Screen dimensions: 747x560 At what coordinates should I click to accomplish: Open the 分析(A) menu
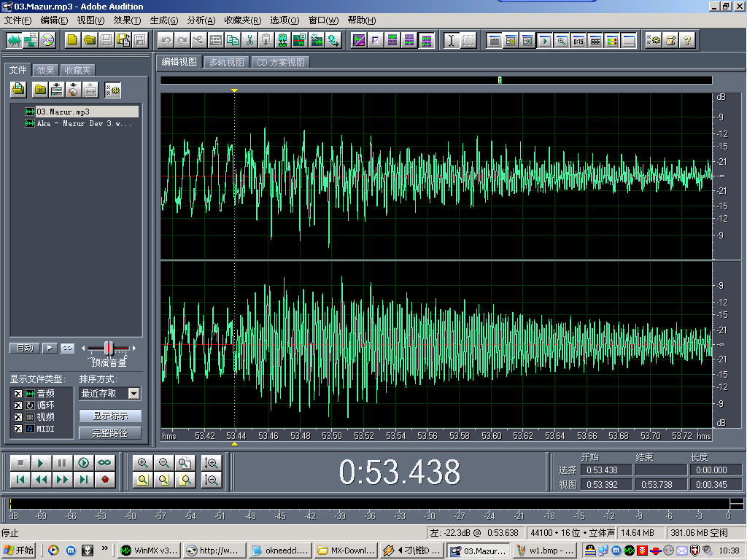(x=201, y=20)
